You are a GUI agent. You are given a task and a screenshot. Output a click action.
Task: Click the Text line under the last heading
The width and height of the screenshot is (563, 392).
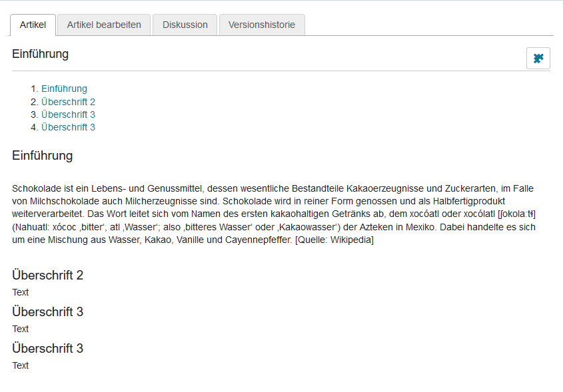(x=20, y=365)
